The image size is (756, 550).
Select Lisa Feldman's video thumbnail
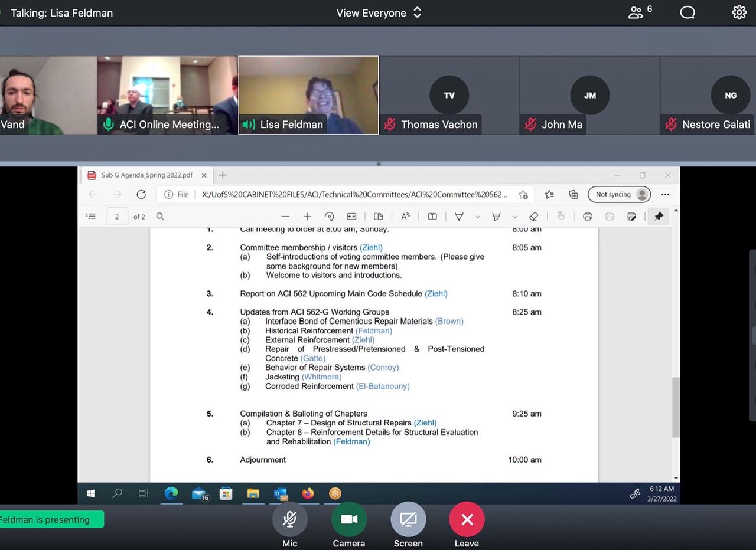pyautogui.click(x=308, y=95)
